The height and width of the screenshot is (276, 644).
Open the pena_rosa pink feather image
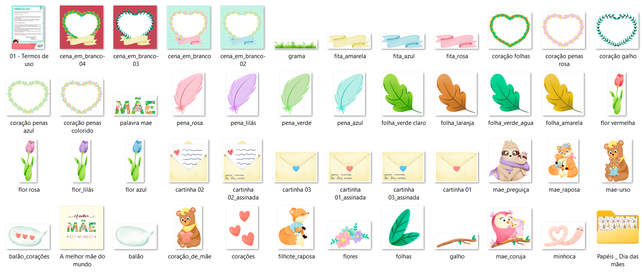pos(189,94)
